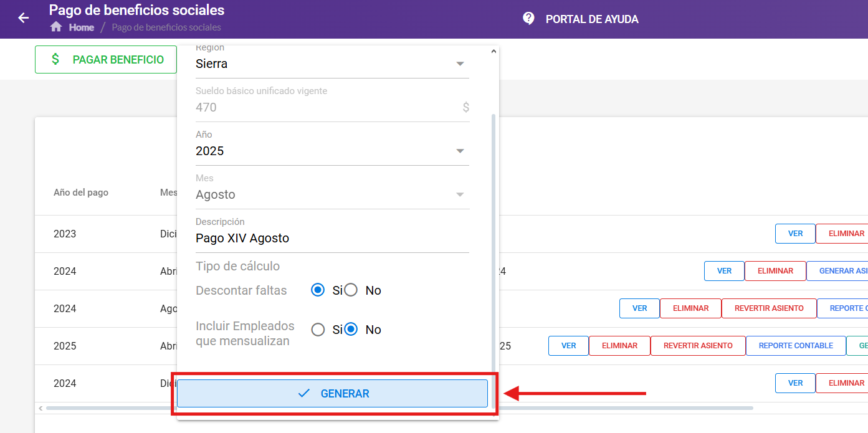Expand the Región dropdown showing Sierra
Viewport: 868px width, 433px height.
(332, 64)
